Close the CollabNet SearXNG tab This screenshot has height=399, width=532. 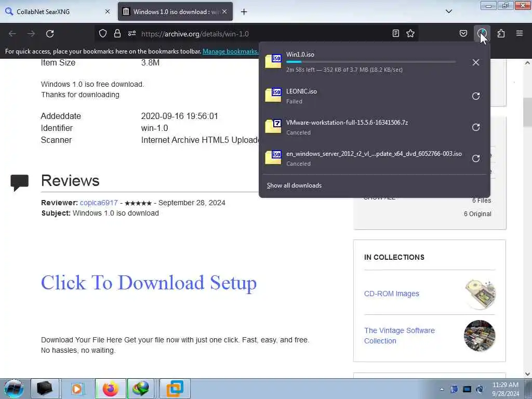click(x=108, y=11)
